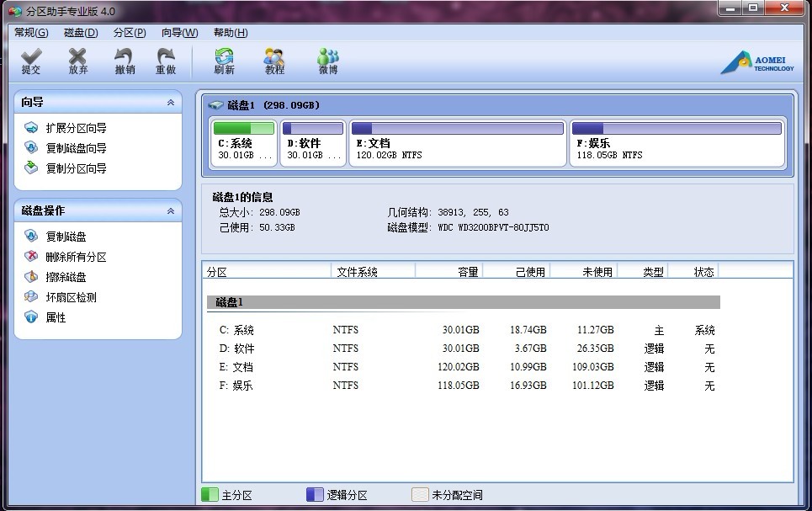Sort by the 容量 column header

[448, 272]
